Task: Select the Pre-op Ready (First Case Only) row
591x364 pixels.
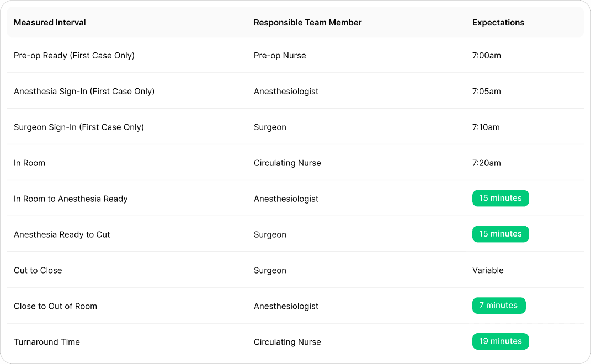Action: click(x=74, y=56)
